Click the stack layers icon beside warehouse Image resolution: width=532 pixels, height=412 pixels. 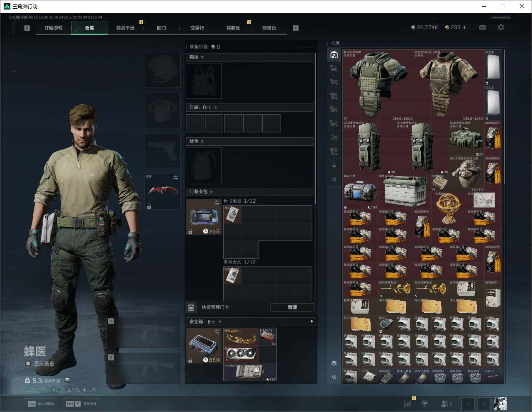(334, 363)
